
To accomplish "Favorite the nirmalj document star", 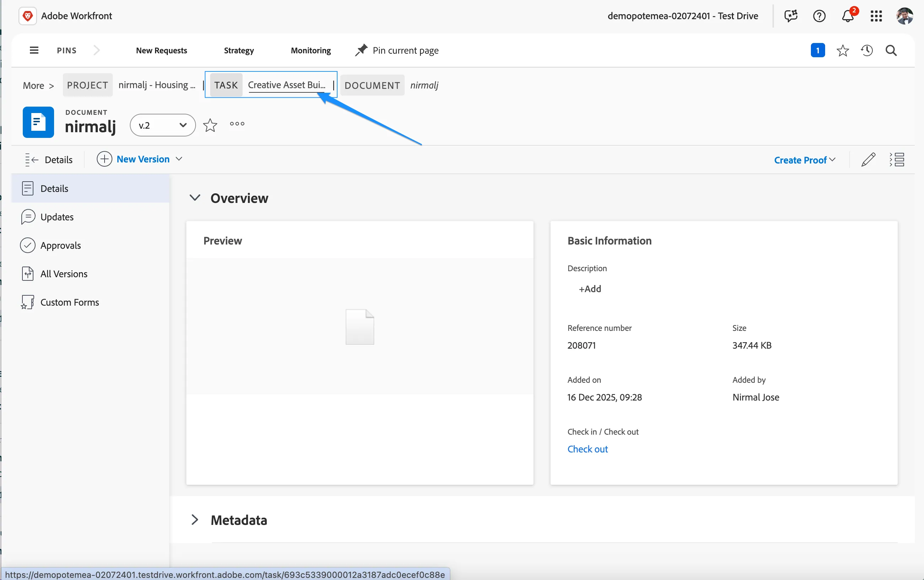I will click(x=210, y=125).
